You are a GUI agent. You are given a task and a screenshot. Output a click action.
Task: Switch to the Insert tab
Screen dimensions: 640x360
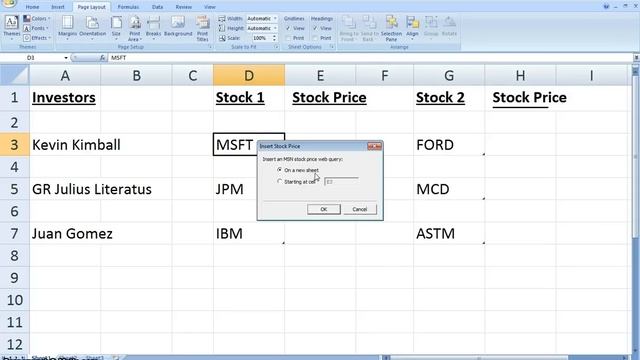(58, 7)
